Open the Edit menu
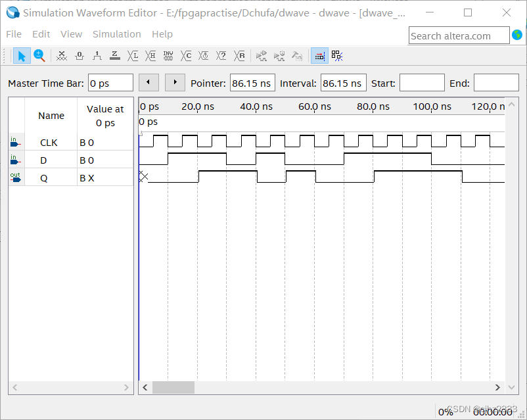 point(41,34)
